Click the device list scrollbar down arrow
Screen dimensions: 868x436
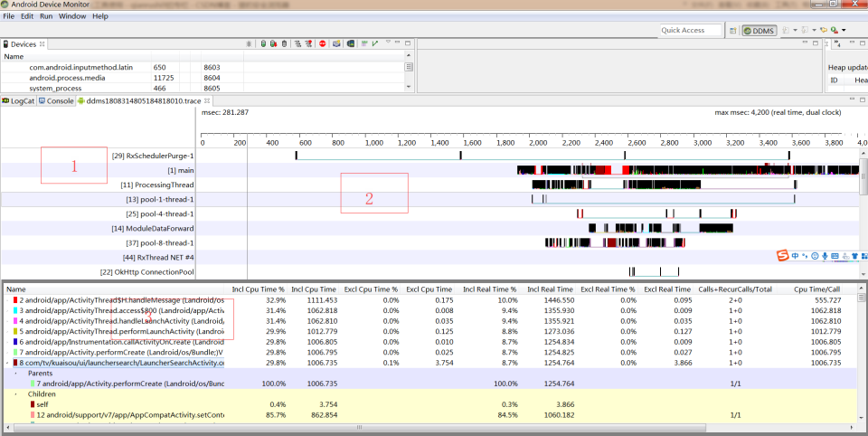409,87
